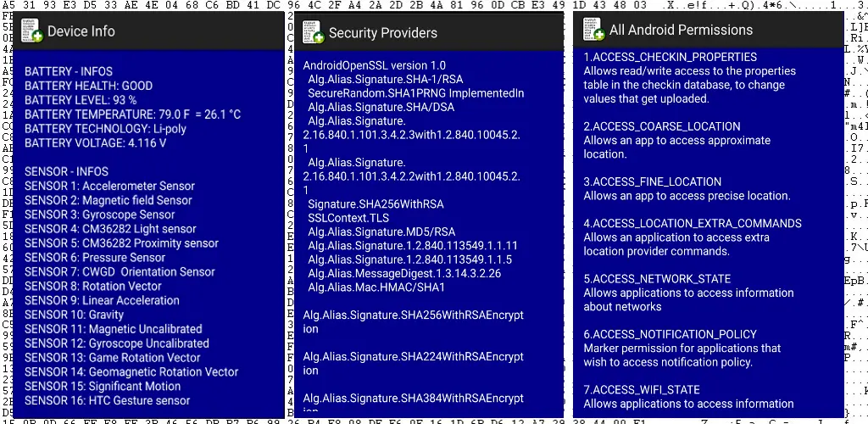The image size is (868, 424).
Task: Select the SENSOR - INFOS heading
Action: (66, 171)
